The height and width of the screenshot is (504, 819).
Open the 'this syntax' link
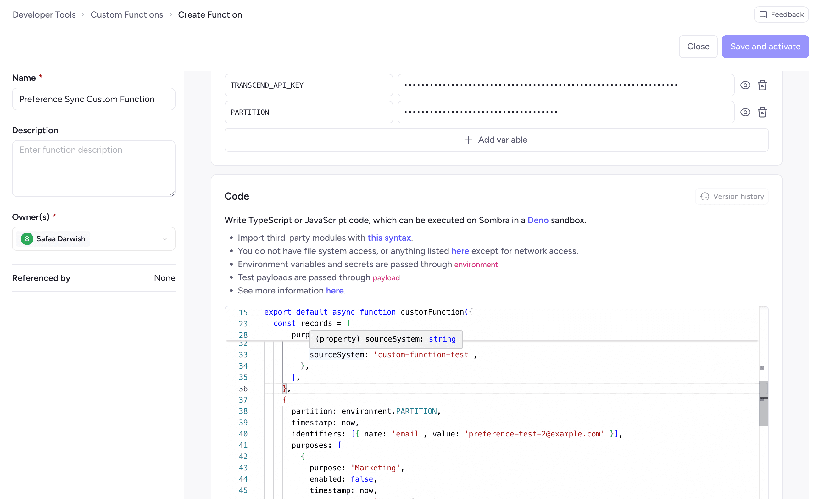pos(389,238)
